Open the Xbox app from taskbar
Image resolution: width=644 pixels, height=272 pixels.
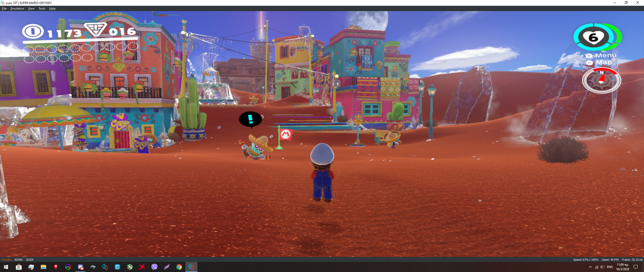(x=130, y=267)
